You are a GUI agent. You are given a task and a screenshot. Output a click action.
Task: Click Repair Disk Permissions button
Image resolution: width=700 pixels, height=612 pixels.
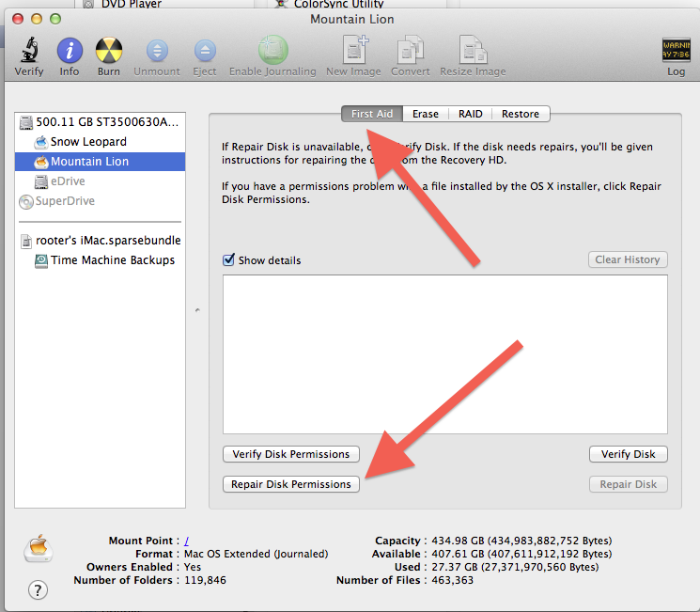pos(291,484)
